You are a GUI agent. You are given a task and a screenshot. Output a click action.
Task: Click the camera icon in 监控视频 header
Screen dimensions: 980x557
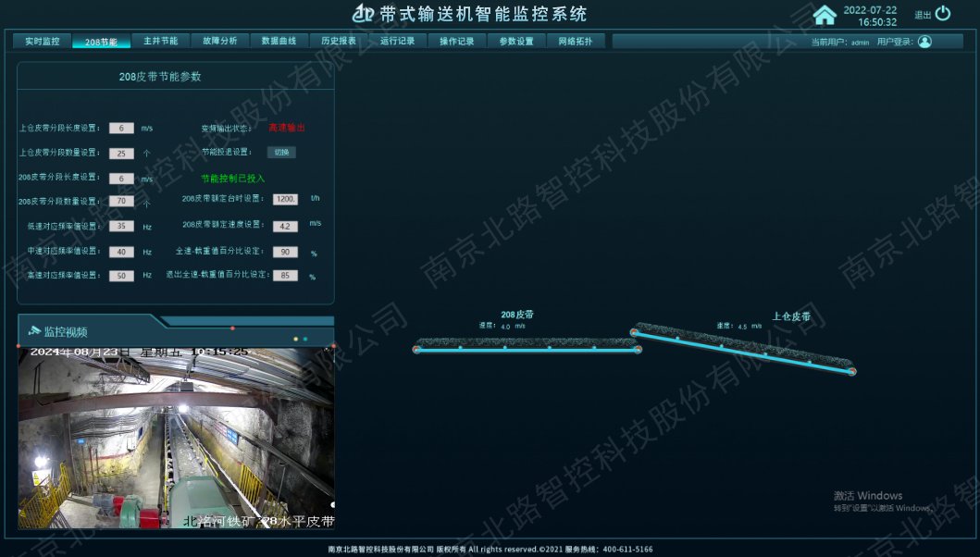click(34, 330)
